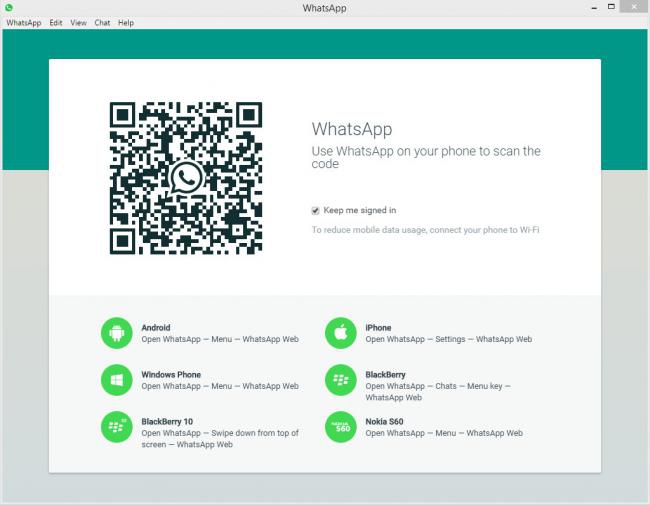Screen dimensions: 650x505
Task: Click the WhatsApp logo in QR code center
Action: (x=187, y=177)
